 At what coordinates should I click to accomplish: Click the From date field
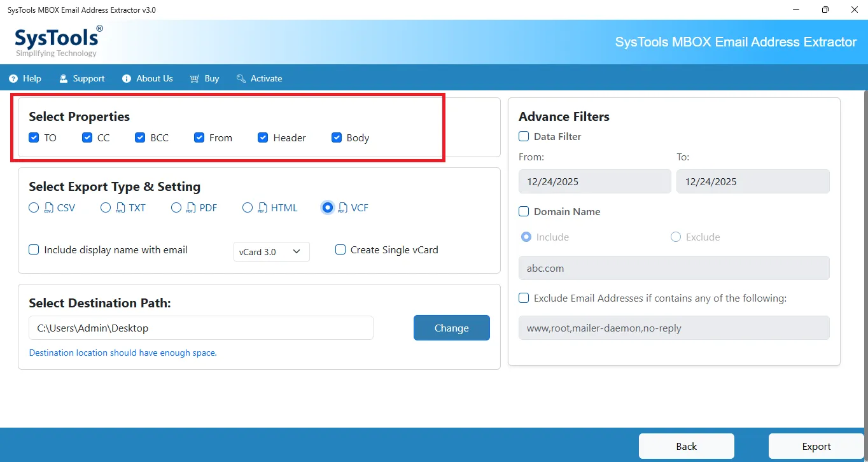coord(595,181)
